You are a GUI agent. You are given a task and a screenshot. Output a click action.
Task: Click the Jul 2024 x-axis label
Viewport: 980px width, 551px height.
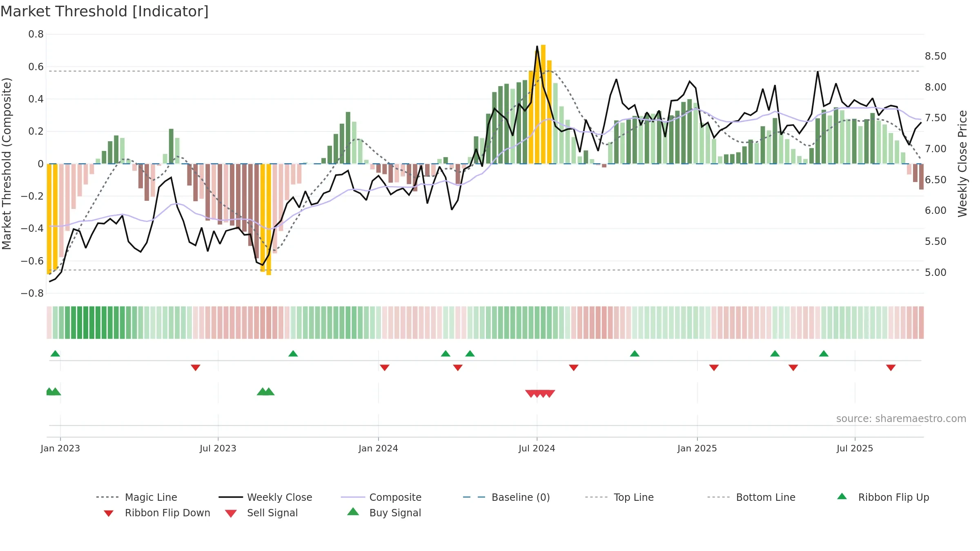537,448
